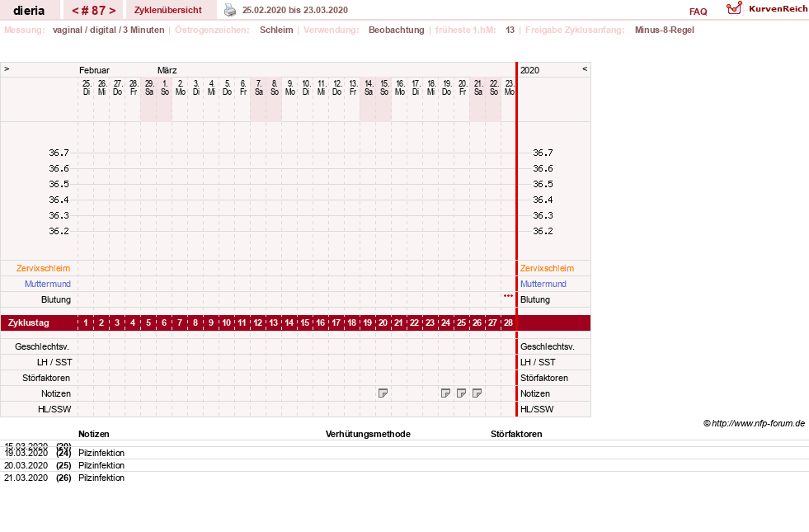Select cycle day 28 in the red bar

(x=508, y=322)
